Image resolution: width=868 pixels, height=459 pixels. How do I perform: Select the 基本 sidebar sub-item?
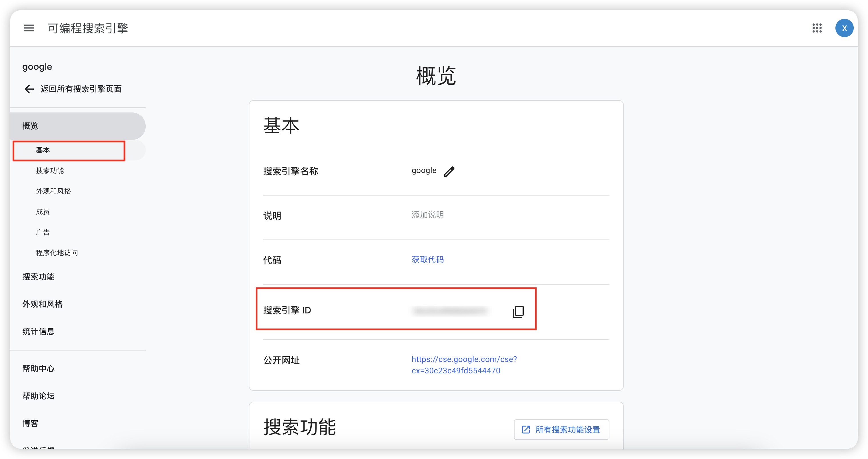[43, 150]
